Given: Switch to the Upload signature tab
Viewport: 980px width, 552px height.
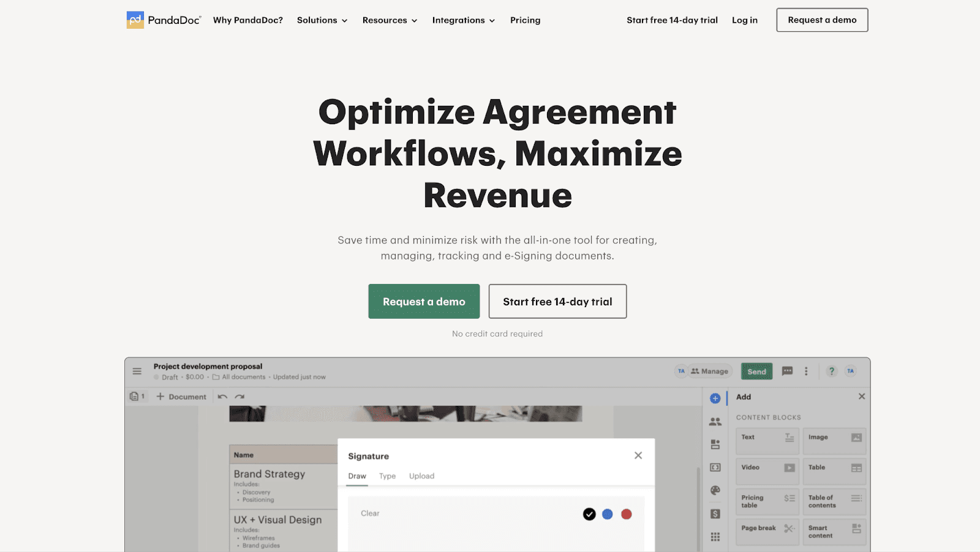Looking at the screenshot, I should tap(421, 476).
